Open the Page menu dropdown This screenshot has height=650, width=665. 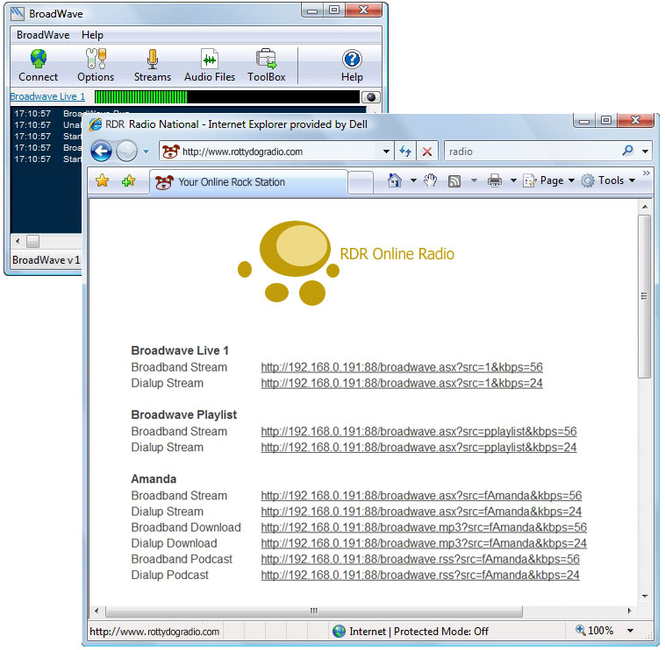pos(550,181)
